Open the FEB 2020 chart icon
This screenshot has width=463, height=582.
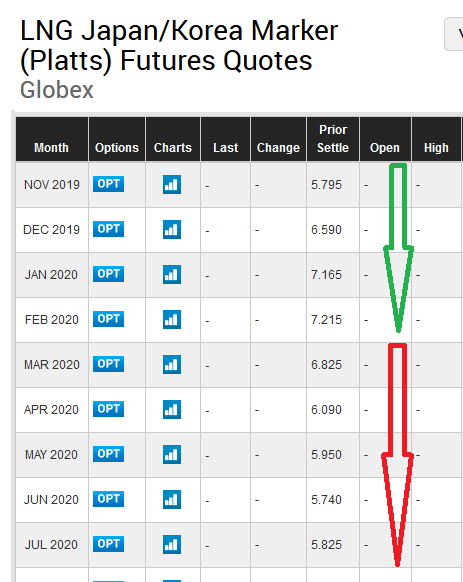coord(172,319)
